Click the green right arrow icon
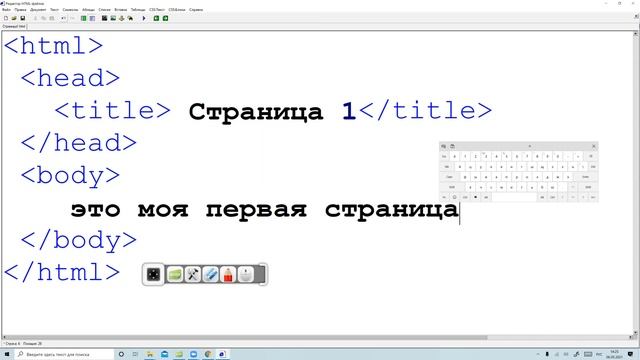The image size is (640, 360). point(165,18)
